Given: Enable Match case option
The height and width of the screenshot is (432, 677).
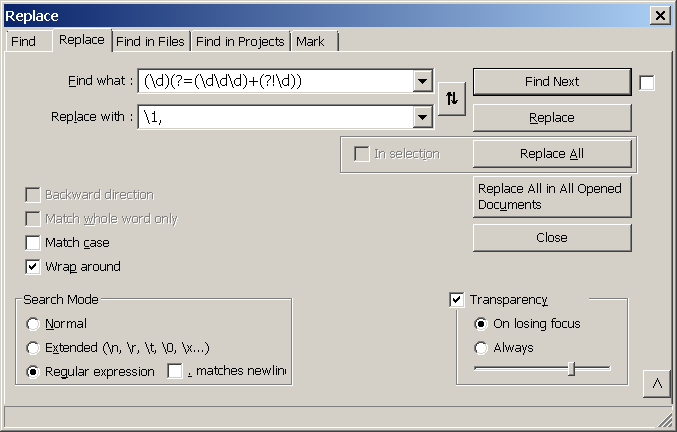Looking at the screenshot, I should click(33, 243).
